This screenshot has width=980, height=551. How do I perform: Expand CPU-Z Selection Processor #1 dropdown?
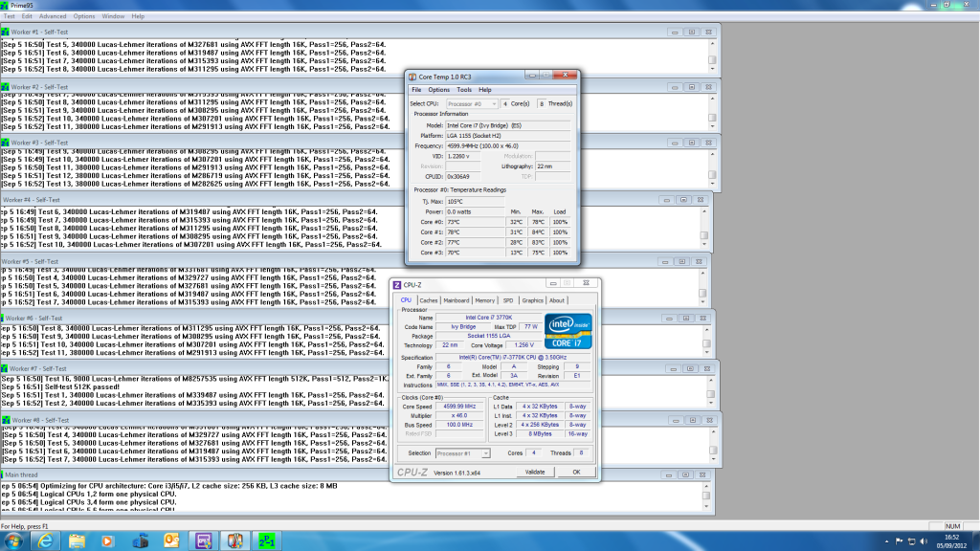pyautogui.click(x=462, y=452)
